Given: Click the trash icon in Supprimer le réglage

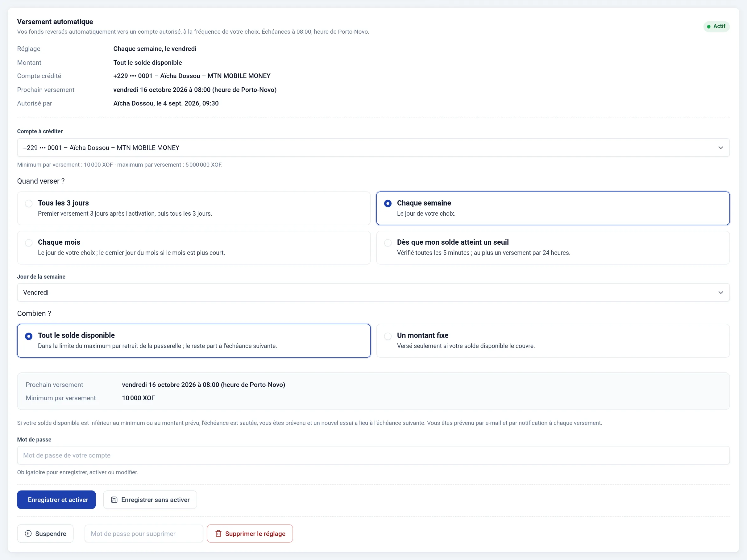Looking at the screenshot, I should click(x=218, y=533).
